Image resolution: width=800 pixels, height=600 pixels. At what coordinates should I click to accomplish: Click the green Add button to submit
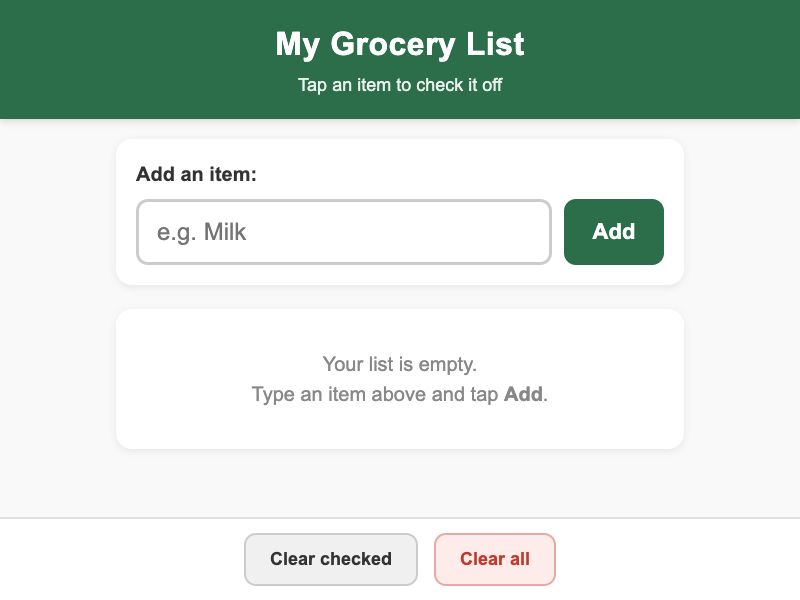click(613, 231)
